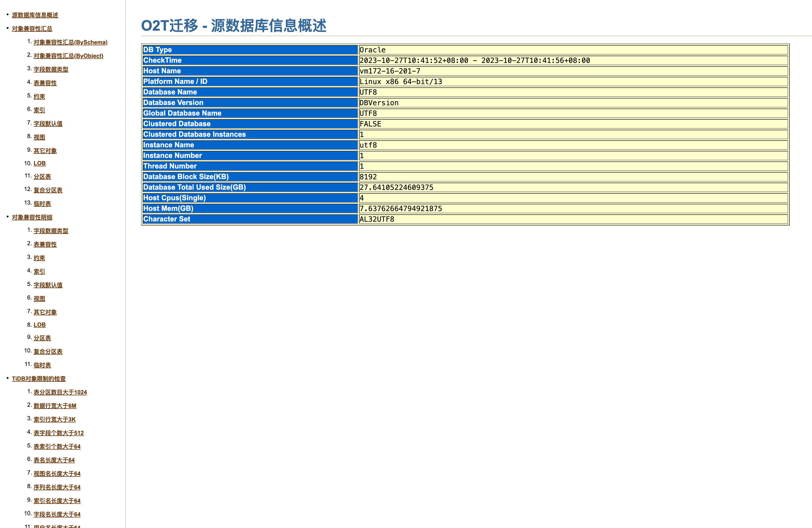The image size is (812, 528).
Task: Open 数据行宽大于6M check link
Action: 55,405
